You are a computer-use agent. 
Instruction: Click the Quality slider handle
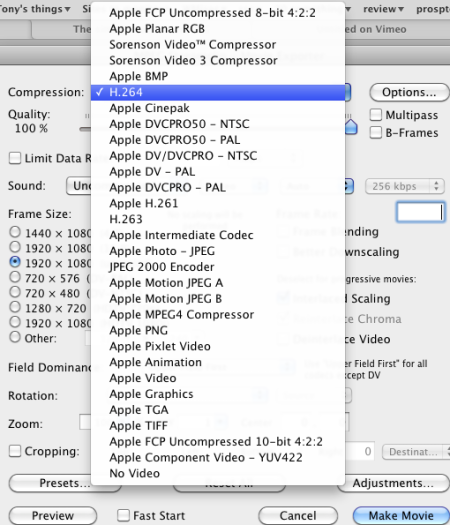click(x=351, y=127)
